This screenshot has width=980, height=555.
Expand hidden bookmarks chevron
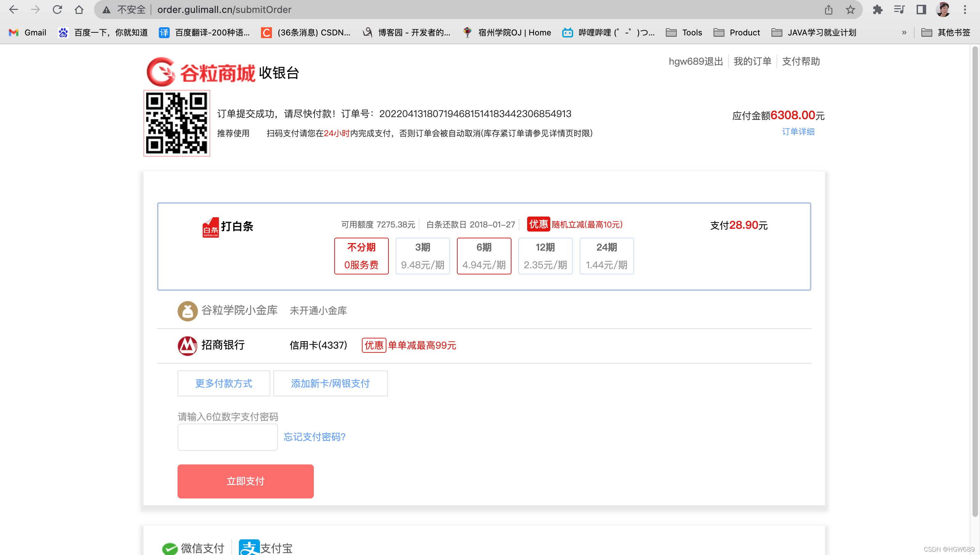pos(904,32)
